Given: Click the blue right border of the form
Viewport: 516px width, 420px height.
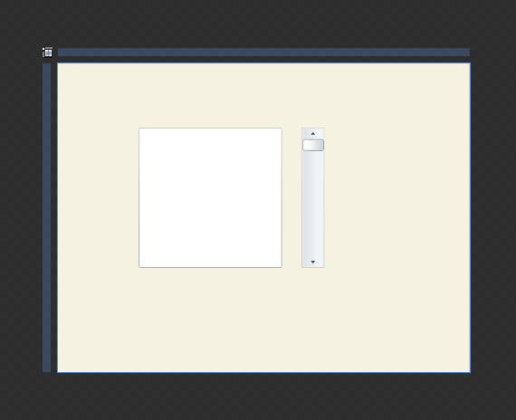Looking at the screenshot, I should pyautogui.click(x=470, y=217).
